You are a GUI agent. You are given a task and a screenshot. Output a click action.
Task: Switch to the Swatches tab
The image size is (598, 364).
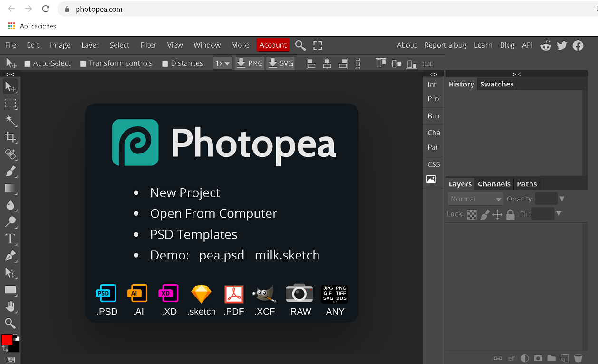[x=497, y=84]
